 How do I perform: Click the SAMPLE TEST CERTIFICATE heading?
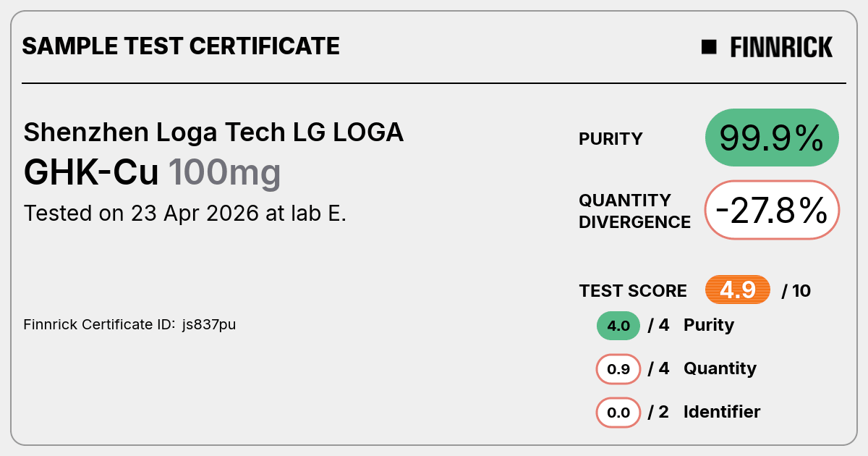pos(181,46)
